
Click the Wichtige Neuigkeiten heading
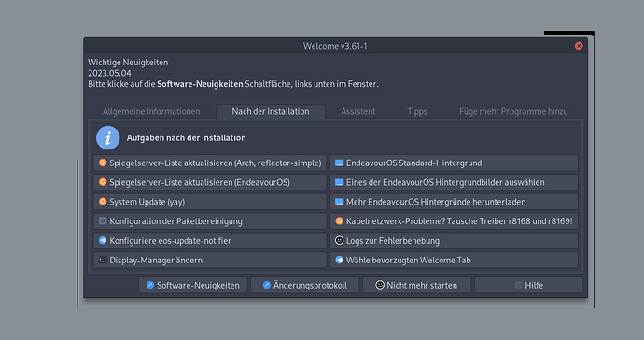click(x=128, y=63)
